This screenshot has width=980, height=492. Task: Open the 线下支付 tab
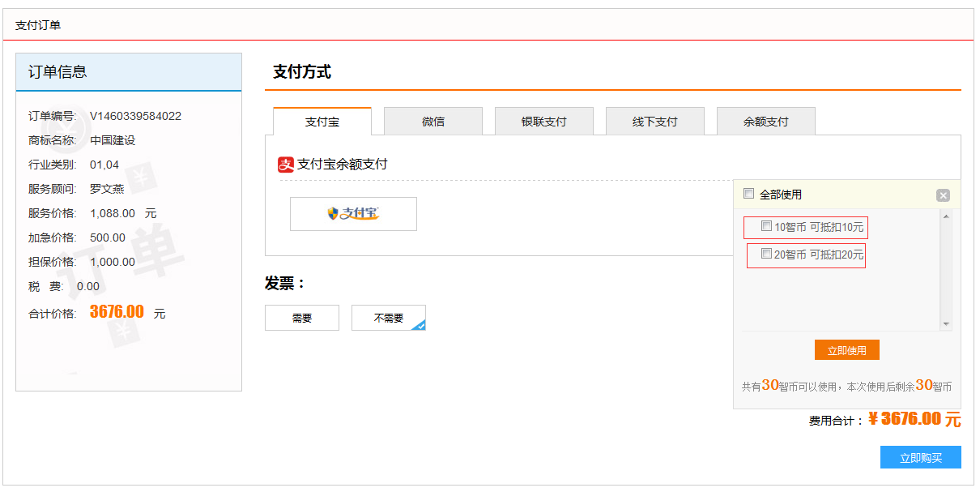click(655, 122)
